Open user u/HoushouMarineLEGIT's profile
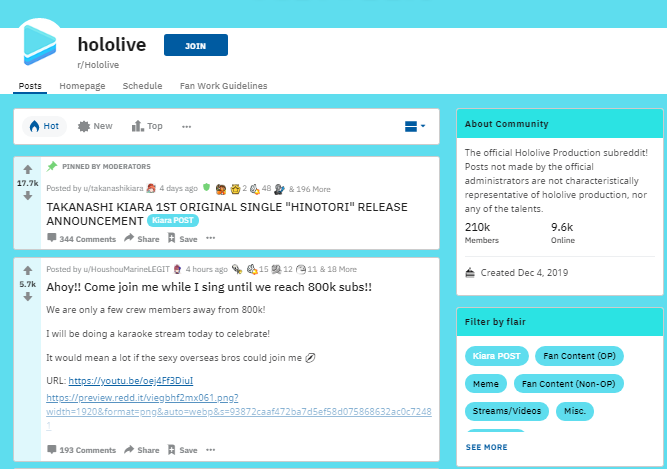Screen dimensions: 667x469 [x=126, y=269]
